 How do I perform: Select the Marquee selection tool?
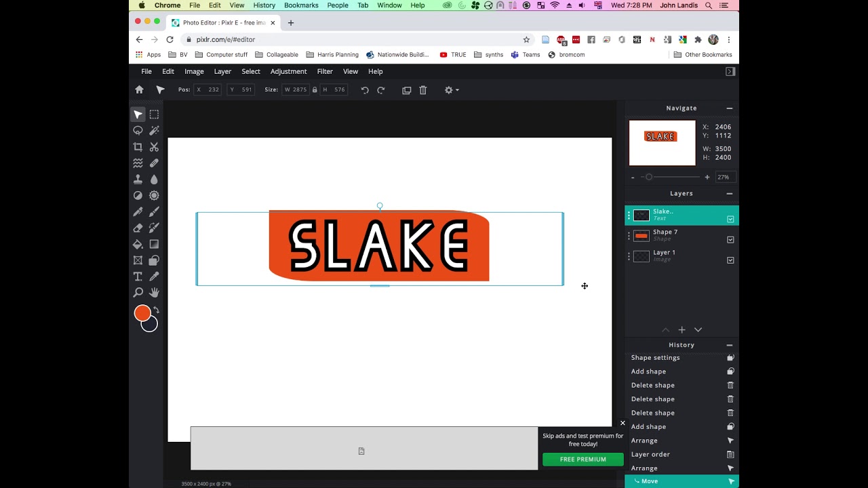154,115
